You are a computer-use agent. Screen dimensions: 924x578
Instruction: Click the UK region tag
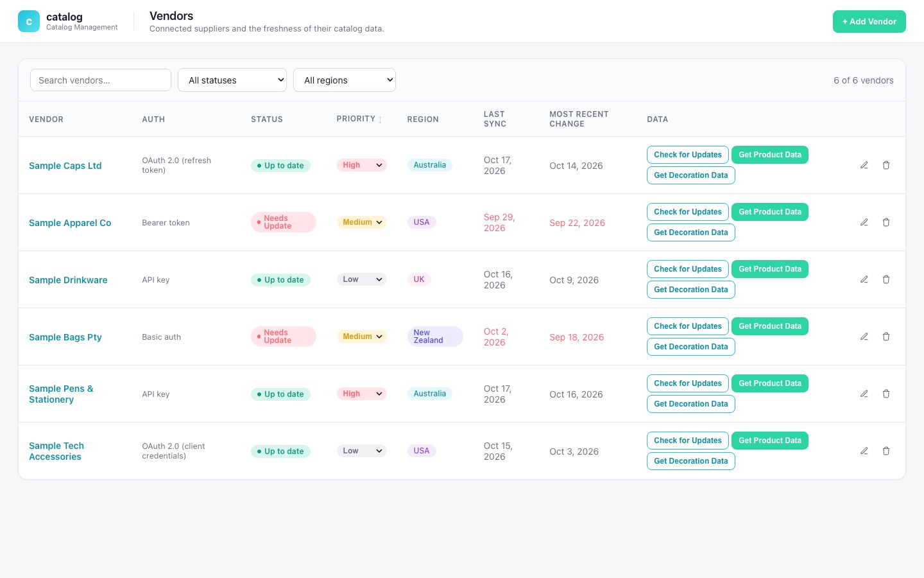tap(419, 279)
